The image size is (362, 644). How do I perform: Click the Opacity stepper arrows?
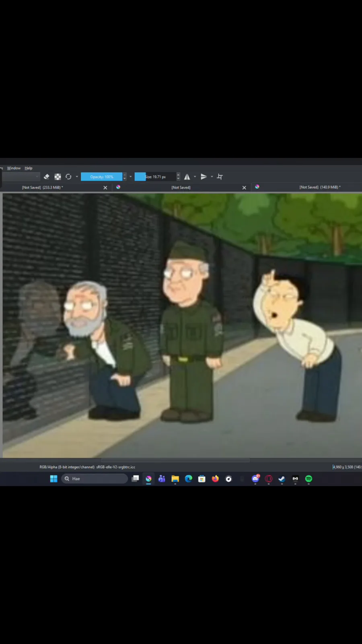point(125,177)
